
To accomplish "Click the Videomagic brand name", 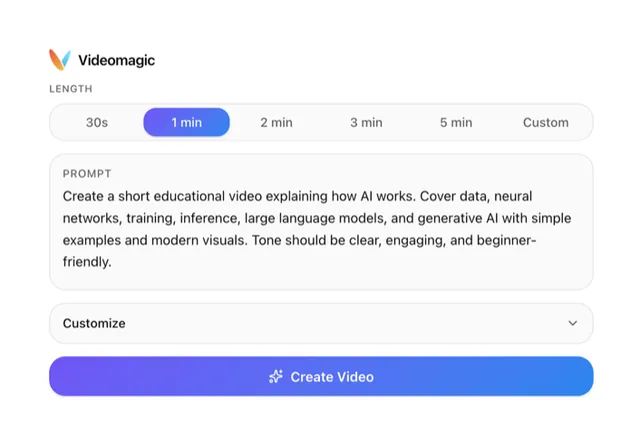I will (116, 60).
